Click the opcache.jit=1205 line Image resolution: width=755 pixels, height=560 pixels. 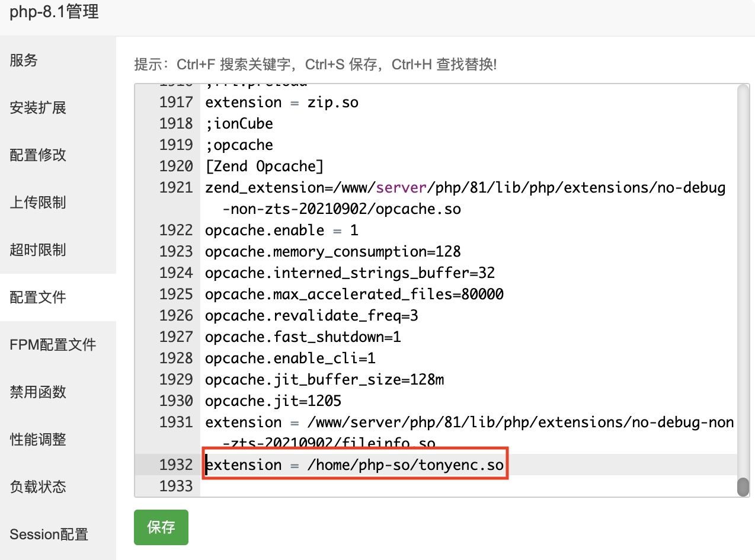tap(273, 401)
